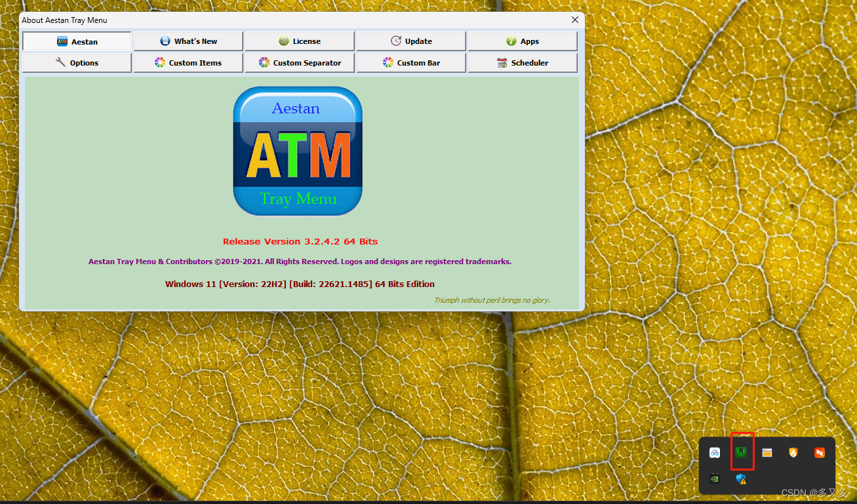Click the Baidu Netdisk tray icon
857x504 pixels.
pyautogui.click(x=715, y=453)
